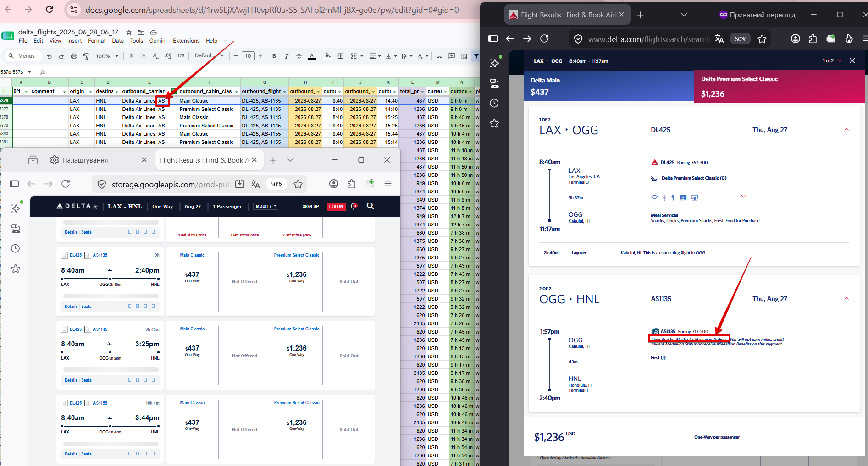Open the Data menu in Google Sheets
Image resolution: width=868 pixels, height=466 pixels.
pos(118,41)
